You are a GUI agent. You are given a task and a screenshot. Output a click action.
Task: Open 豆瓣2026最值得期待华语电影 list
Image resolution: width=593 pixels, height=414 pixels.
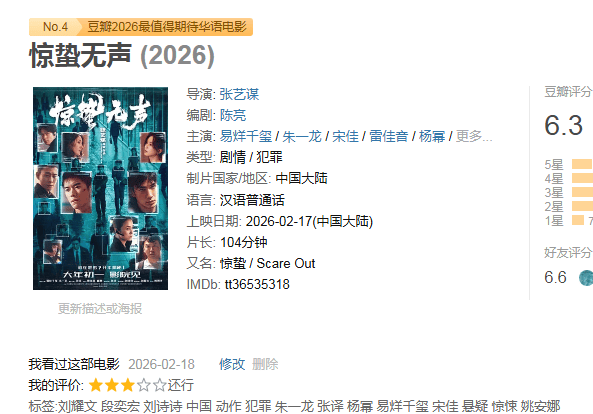pos(167,27)
